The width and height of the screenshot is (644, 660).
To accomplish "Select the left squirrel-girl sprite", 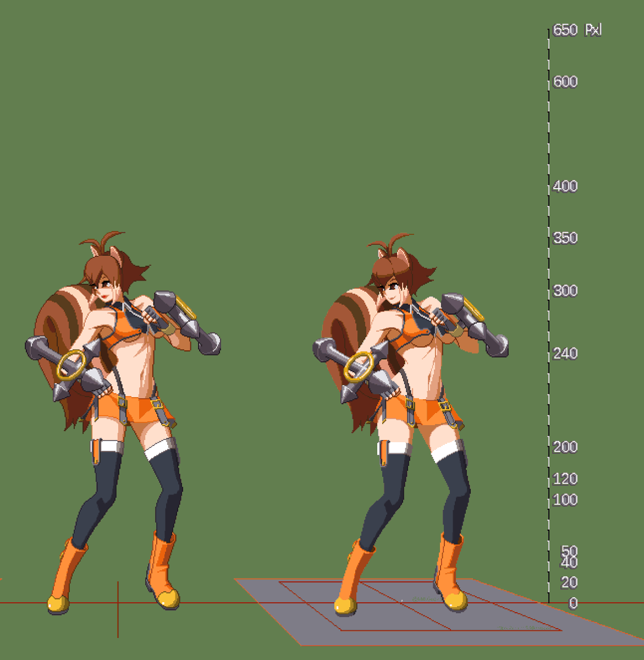I will pyautogui.click(x=123, y=422).
